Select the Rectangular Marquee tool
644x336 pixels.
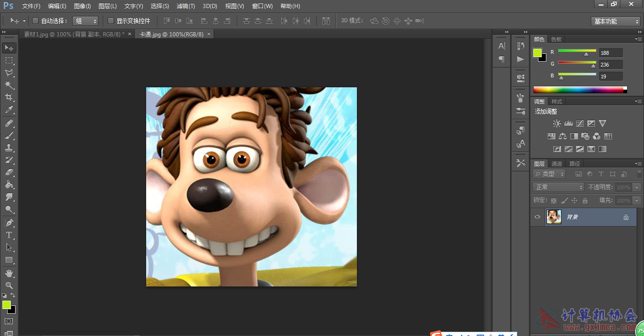click(x=9, y=60)
